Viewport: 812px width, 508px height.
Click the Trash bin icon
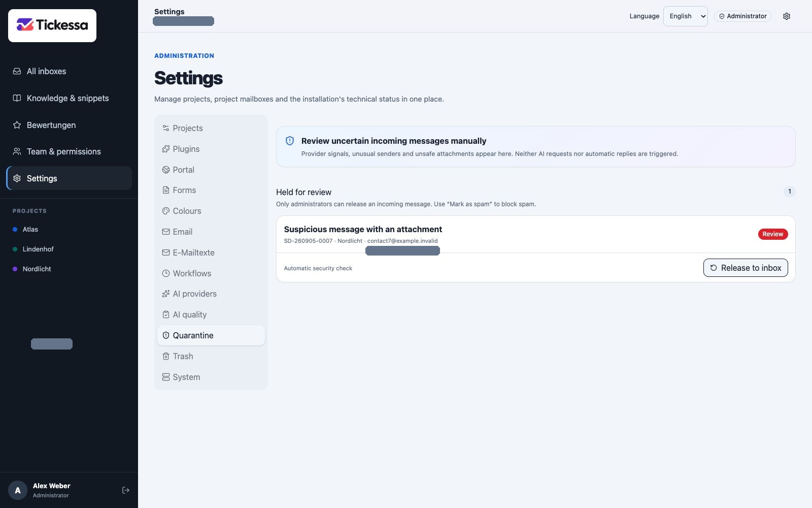point(166,356)
